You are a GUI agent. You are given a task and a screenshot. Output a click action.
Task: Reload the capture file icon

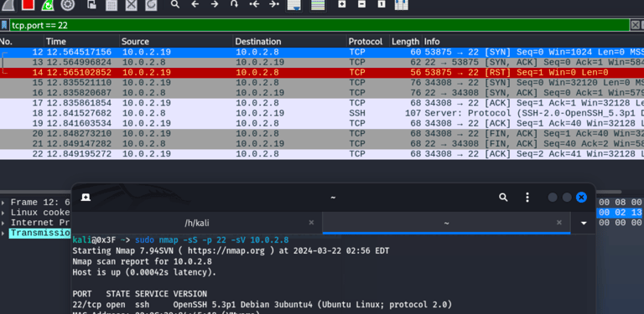click(151, 4)
